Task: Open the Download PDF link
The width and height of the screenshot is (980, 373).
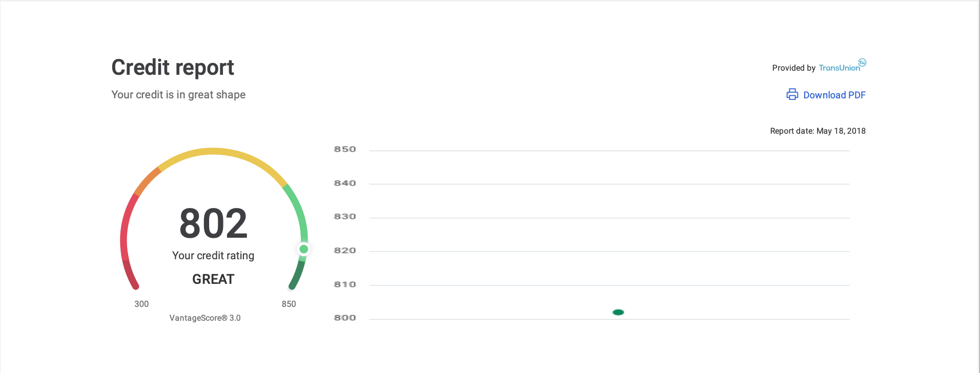Action: click(834, 95)
